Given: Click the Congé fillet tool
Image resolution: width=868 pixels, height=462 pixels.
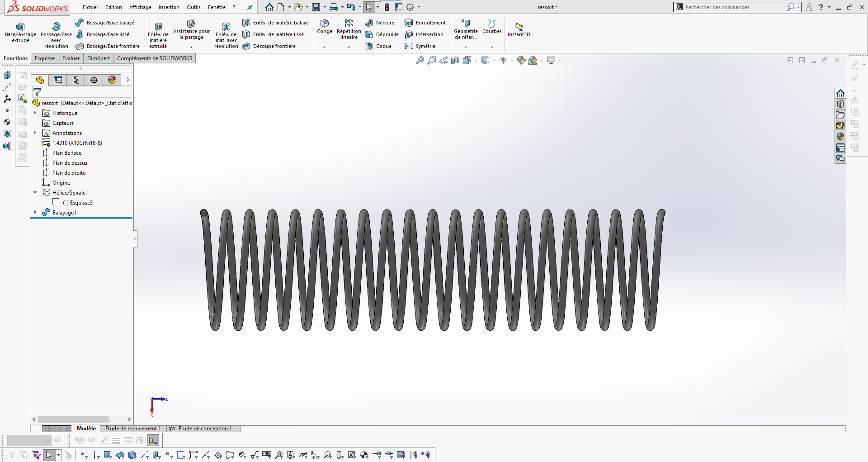Looking at the screenshot, I should tap(324, 24).
